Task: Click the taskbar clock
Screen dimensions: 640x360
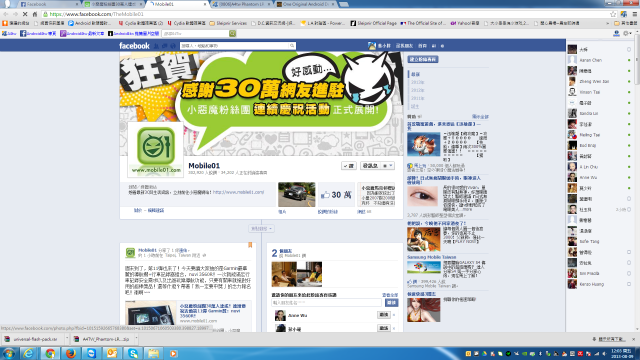Action: [x=623, y=353]
